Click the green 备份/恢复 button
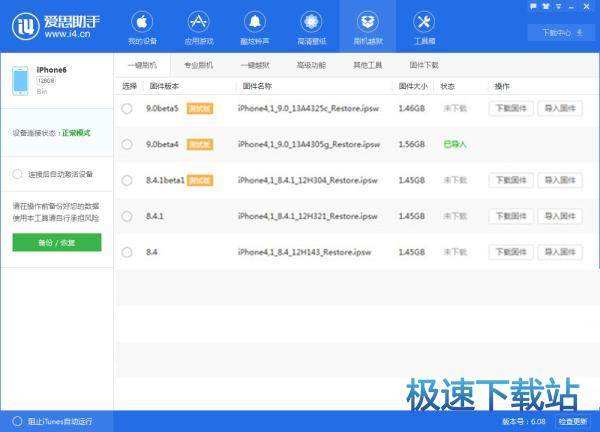Viewport: 600px width, 432px height. [57, 243]
